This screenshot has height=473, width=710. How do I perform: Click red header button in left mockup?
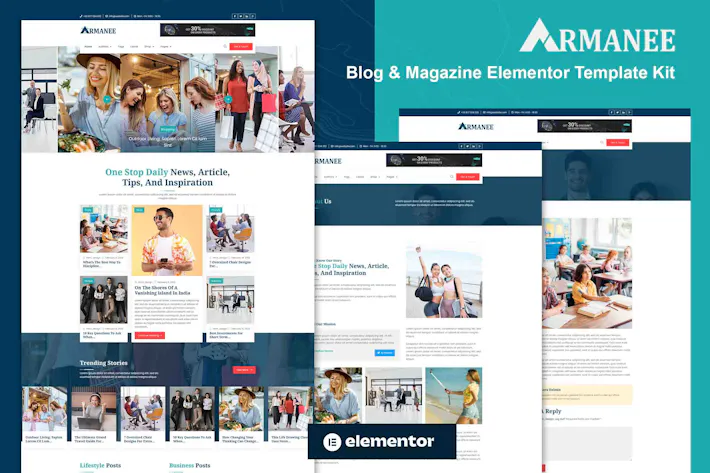click(x=241, y=46)
